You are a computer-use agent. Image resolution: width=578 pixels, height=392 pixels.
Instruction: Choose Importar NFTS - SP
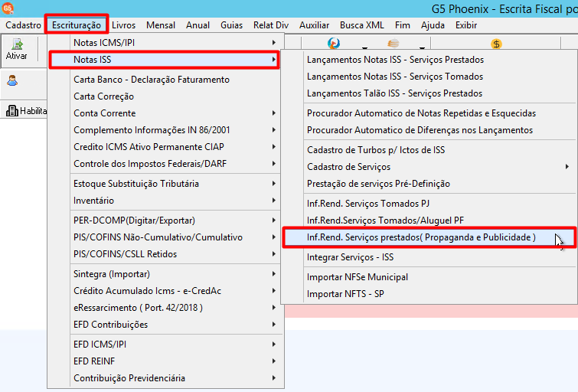click(429, 294)
